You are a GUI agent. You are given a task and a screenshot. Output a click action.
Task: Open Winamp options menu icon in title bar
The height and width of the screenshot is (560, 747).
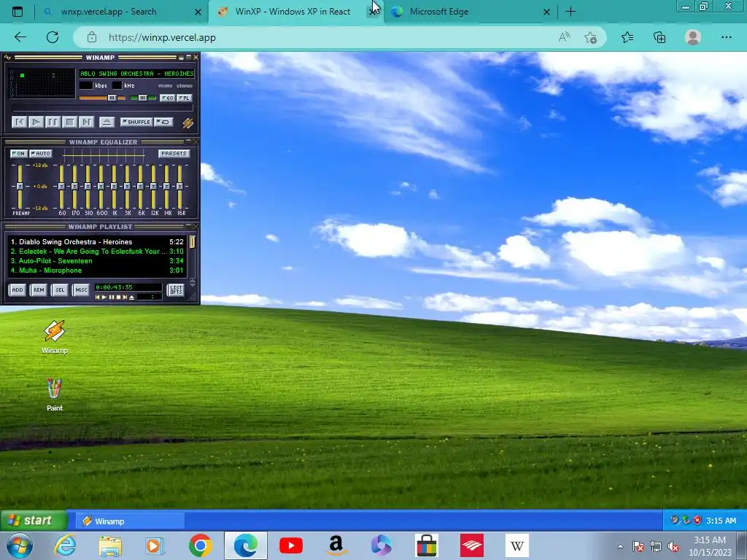pos(7,58)
